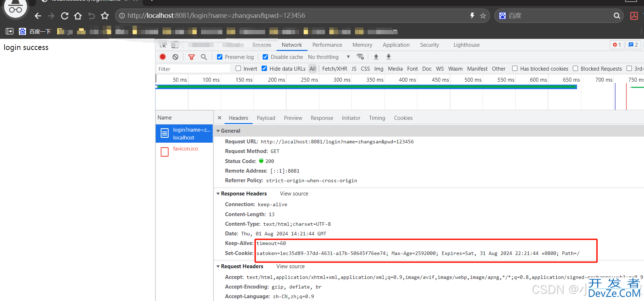Toggle the Disable cache checkbox
Viewport: 644px width, 301px height.
click(x=266, y=57)
